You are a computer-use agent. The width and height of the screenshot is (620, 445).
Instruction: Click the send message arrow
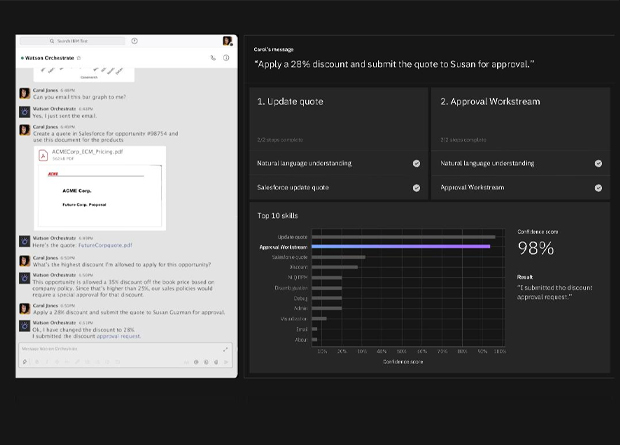226,362
